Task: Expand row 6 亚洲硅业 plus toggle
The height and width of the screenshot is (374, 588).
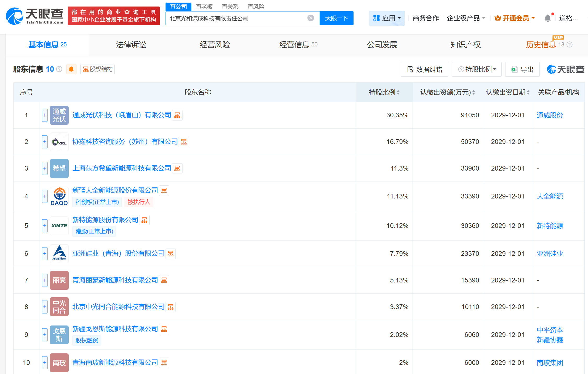Action: [x=45, y=254]
